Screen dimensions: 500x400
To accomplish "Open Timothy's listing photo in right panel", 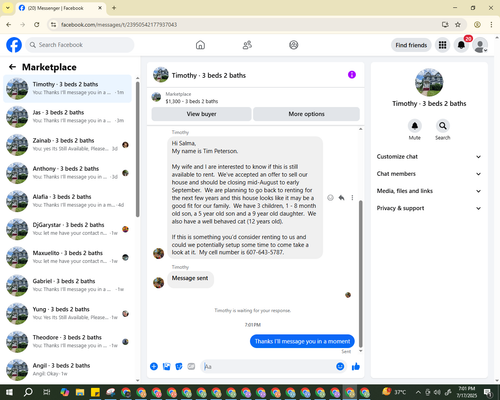I will tap(429, 82).
